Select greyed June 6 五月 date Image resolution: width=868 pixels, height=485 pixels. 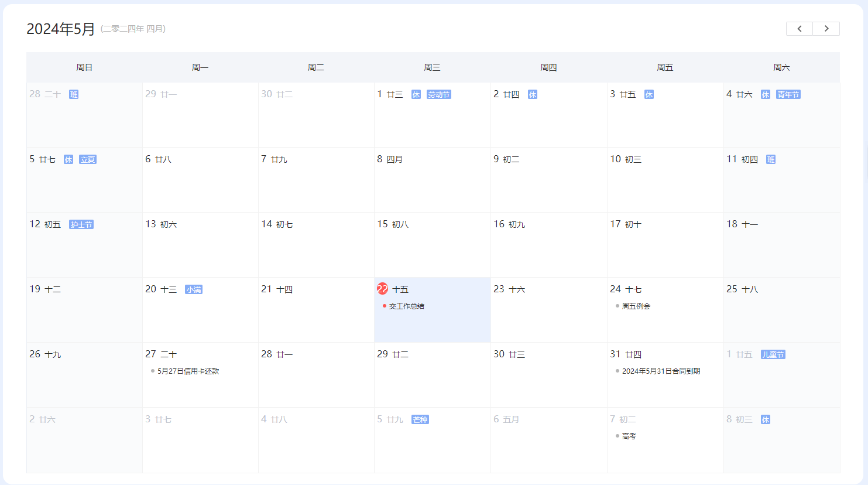(549, 440)
